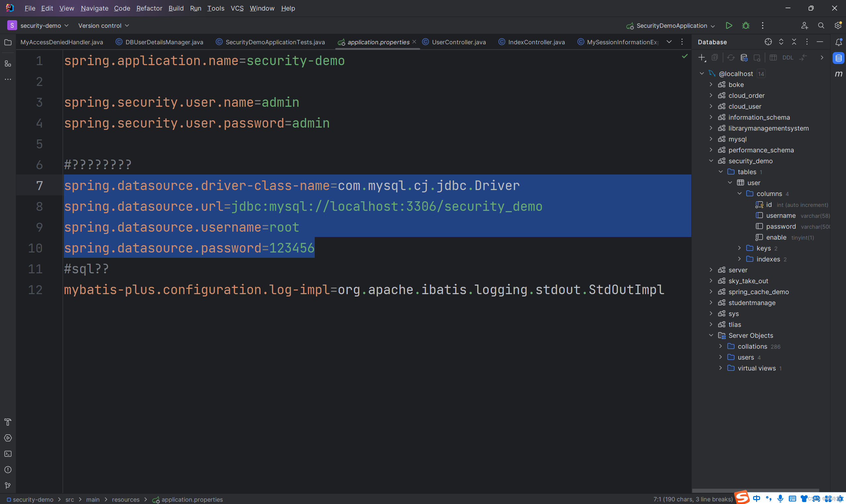Click resources in the breadcrumb bar
This screenshot has width=846, height=504.
pyautogui.click(x=126, y=499)
